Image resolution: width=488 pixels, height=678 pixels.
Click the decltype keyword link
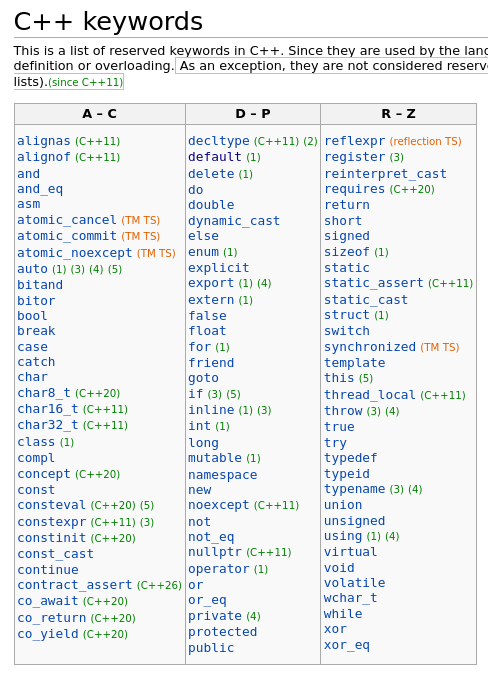[x=219, y=141]
